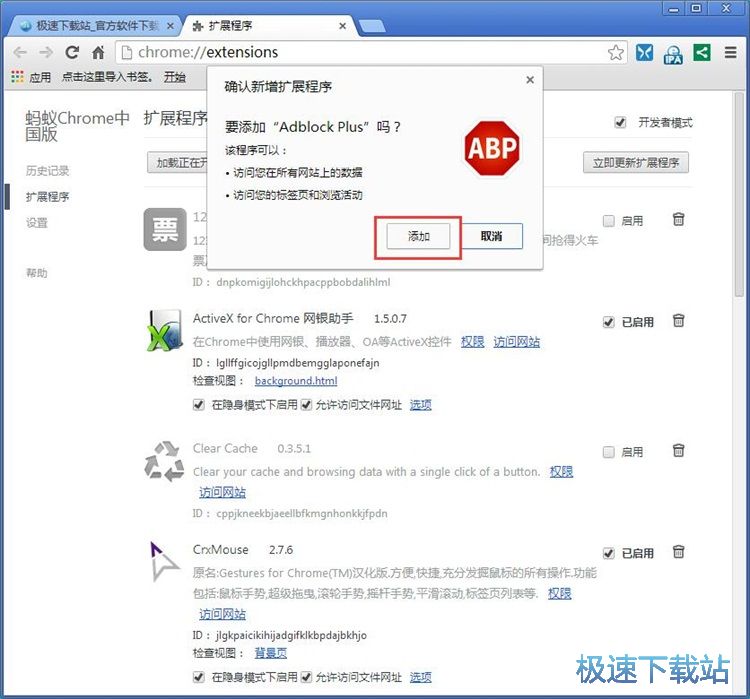Open ActiveX for Chrome 权限 link
This screenshot has width=750, height=699.
[x=473, y=342]
